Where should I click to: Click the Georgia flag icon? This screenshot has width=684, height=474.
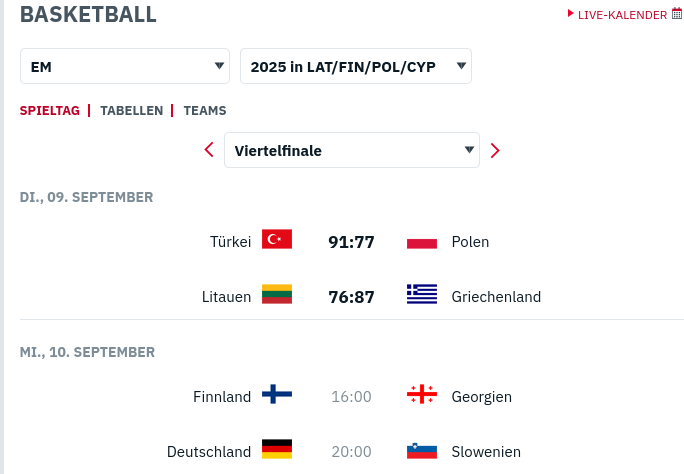[x=422, y=395]
